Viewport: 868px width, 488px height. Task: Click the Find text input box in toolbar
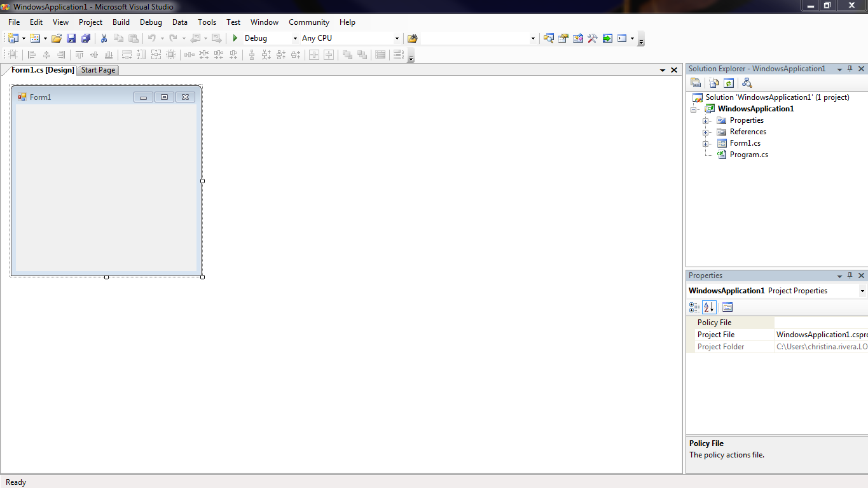point(474,38)
